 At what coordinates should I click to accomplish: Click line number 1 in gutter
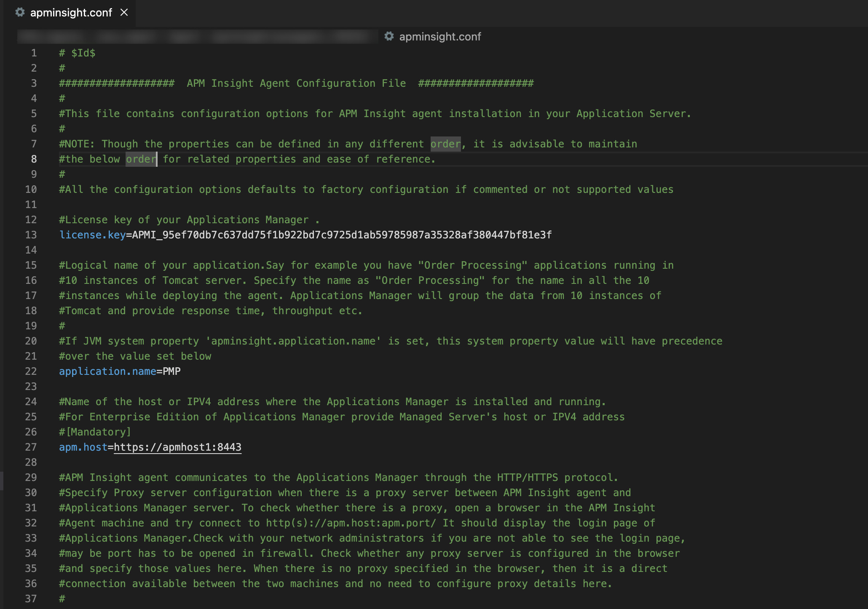(x=34, y=53)
